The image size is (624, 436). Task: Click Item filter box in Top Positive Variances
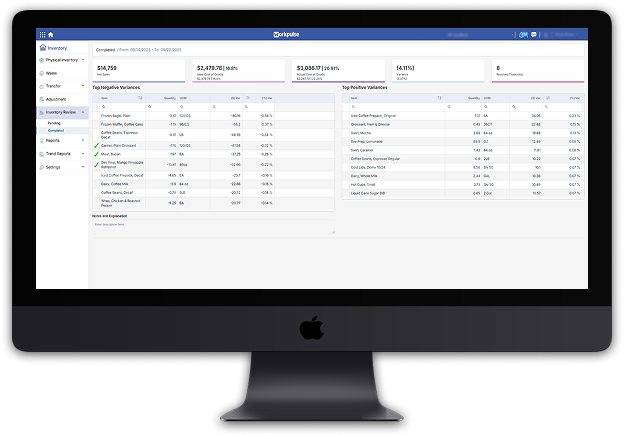[396, 107]
